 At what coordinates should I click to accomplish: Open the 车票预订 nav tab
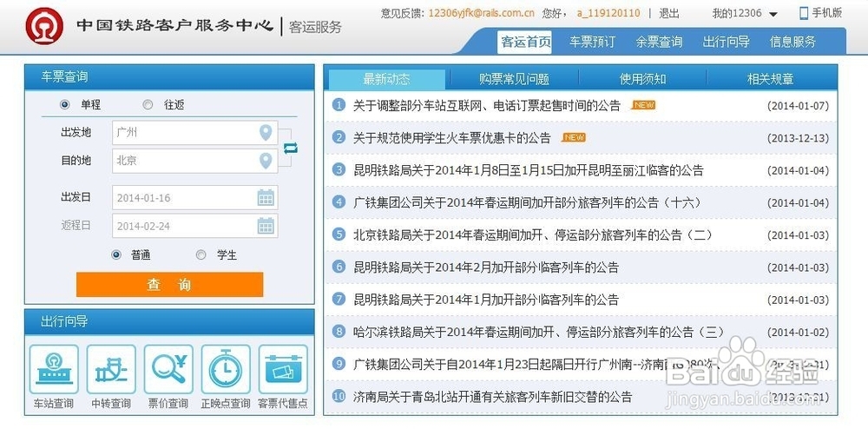592,42
